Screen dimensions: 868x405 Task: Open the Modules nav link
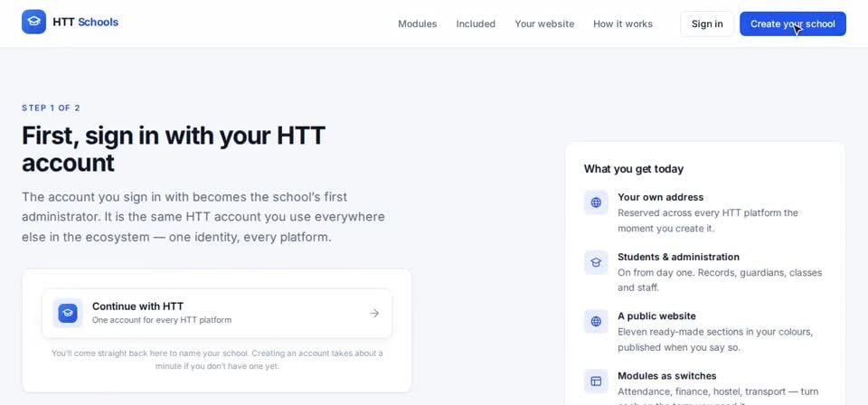[x=418, y=24]
